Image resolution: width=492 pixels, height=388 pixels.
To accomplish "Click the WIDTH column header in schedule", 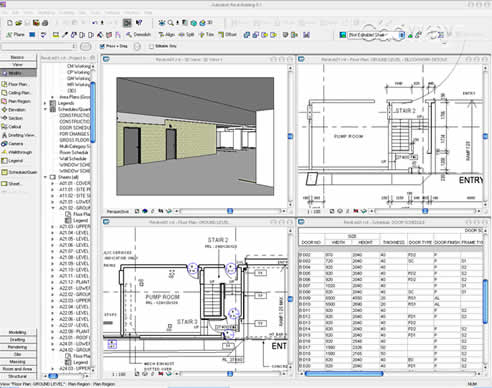I will click(338, 242).
